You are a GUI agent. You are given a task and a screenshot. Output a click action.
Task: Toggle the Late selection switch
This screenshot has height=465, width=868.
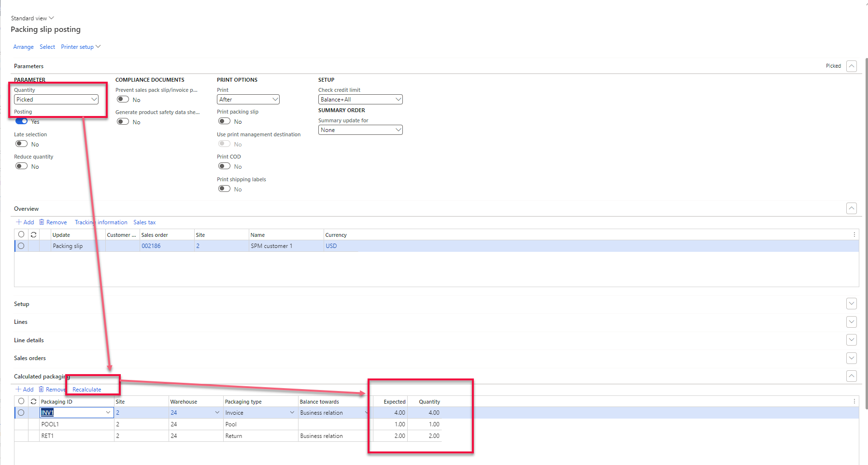point(22,144)
